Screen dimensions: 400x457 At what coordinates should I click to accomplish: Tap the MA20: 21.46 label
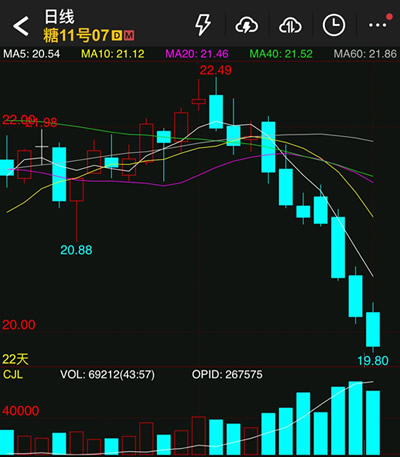coord(197,54)
